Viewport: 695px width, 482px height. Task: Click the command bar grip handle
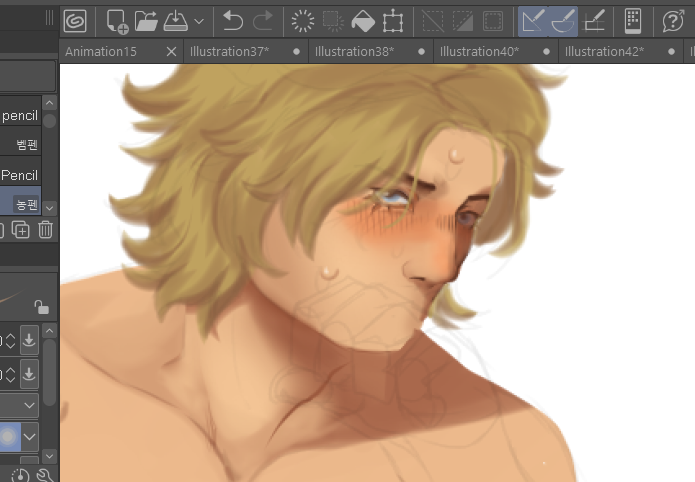tap(49, 18)
